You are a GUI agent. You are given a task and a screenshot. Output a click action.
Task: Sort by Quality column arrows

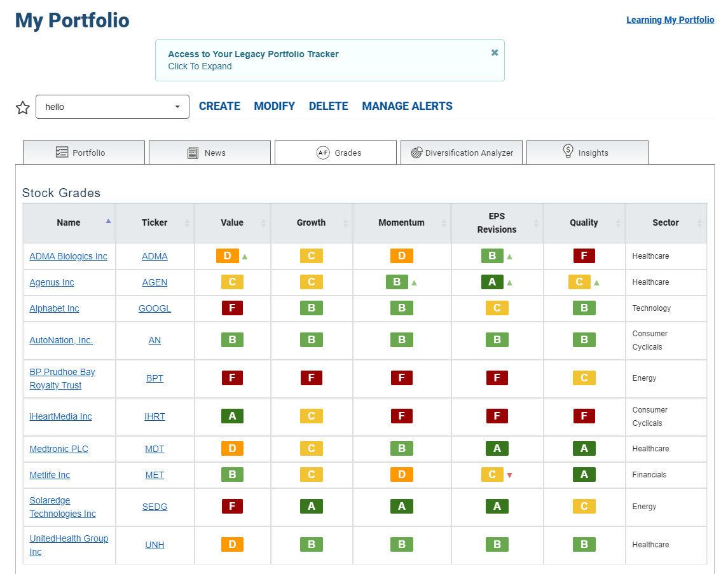click(618, 223)
